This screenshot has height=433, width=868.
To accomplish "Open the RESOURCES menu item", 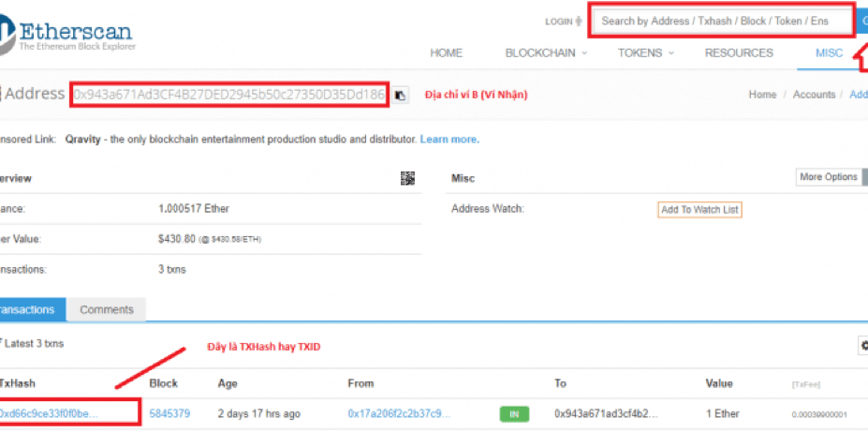I will [739, 53].
